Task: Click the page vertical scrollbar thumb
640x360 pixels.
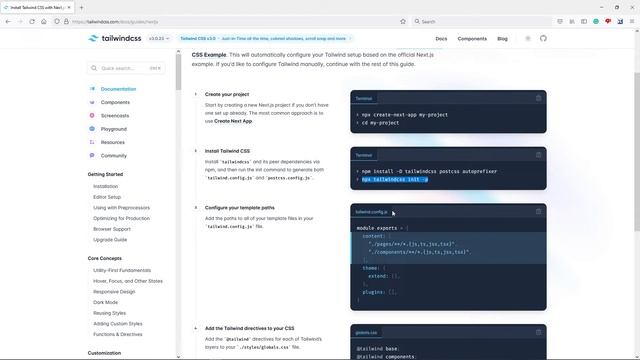Action: click(637, 152)
